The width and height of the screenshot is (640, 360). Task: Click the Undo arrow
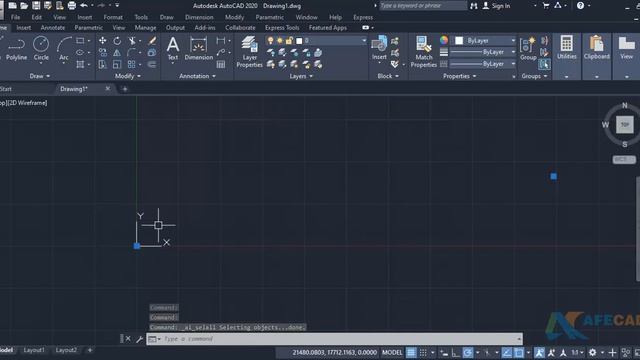pos(84,6)
